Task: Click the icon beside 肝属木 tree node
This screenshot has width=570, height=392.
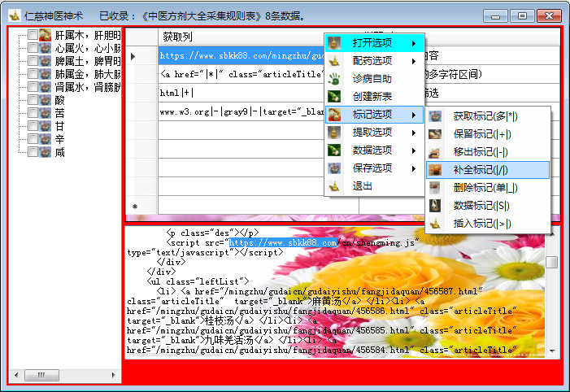Action: pyautogui.click(x=45, y=35)
